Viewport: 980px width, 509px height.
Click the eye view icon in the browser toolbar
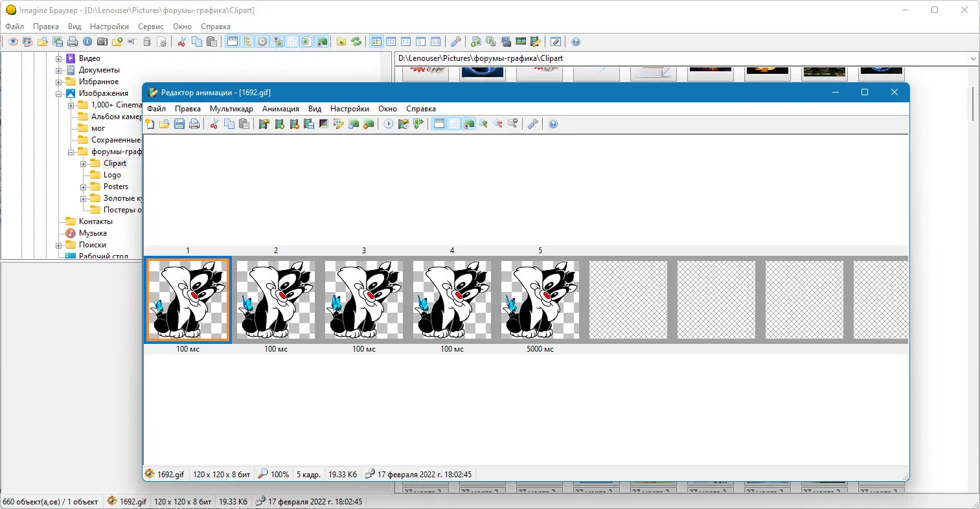[13, 41]
